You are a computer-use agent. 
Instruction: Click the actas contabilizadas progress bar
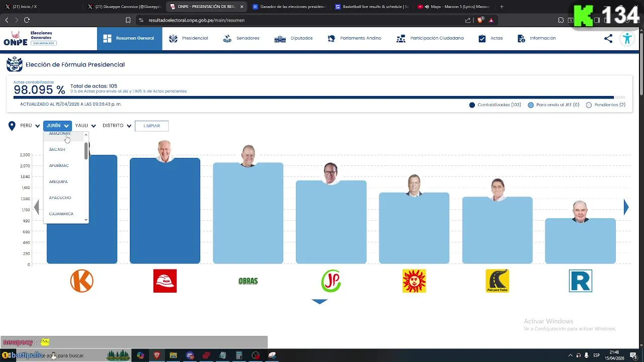pyautogui.click(x=319, y=98)
